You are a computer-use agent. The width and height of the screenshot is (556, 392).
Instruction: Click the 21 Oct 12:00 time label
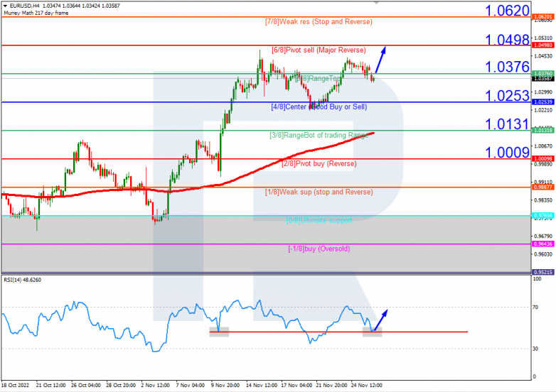(50, 386)
